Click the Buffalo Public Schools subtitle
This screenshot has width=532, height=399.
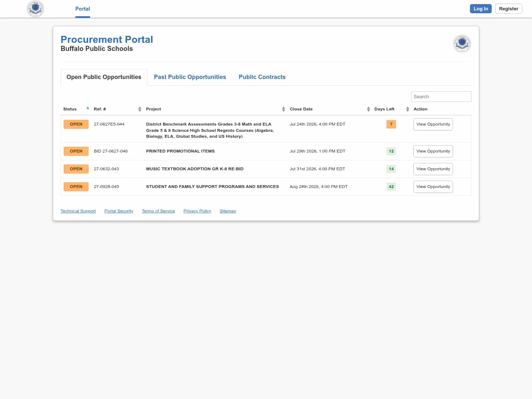(96, 49)
